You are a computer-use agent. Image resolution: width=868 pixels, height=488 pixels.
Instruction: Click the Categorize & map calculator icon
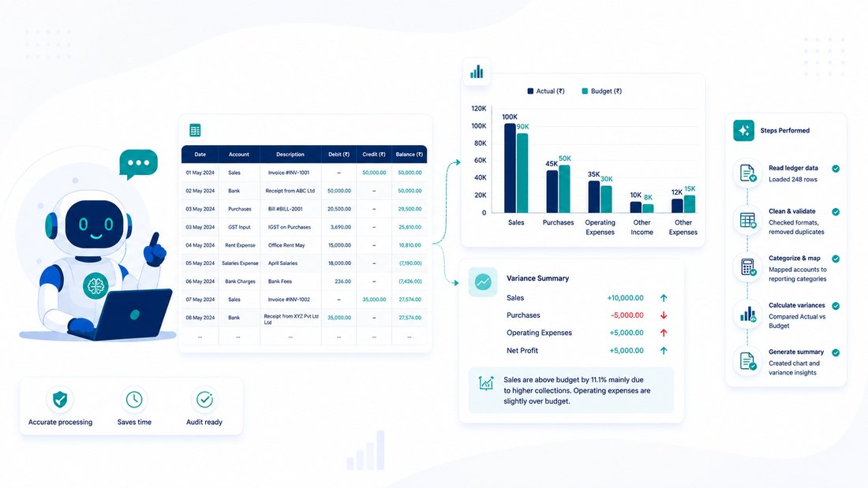tap(748, 267)
